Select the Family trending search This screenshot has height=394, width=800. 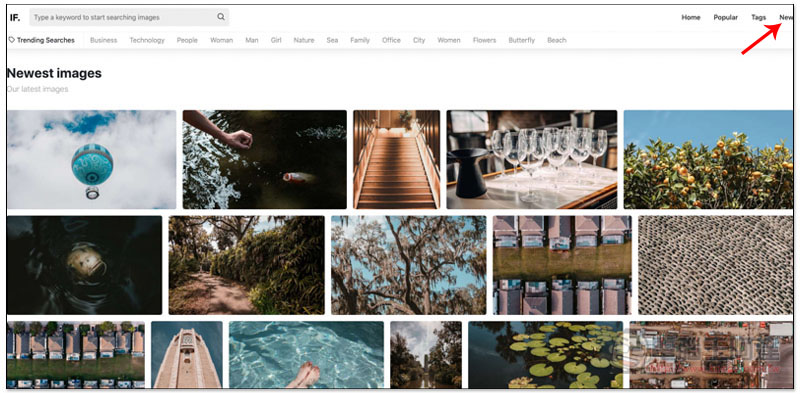pyautogui.click(x=360, y=40)
